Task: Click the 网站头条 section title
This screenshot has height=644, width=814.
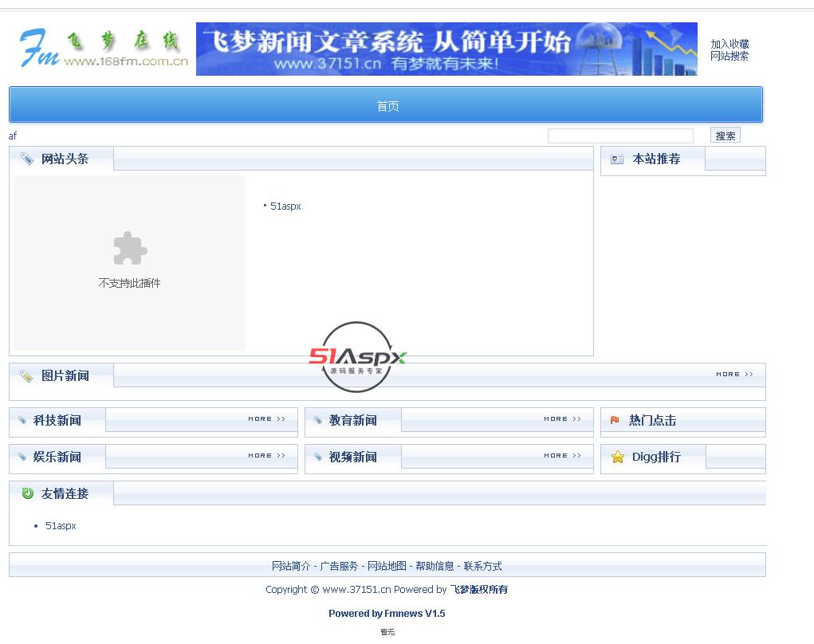Action: coord(65,159)
